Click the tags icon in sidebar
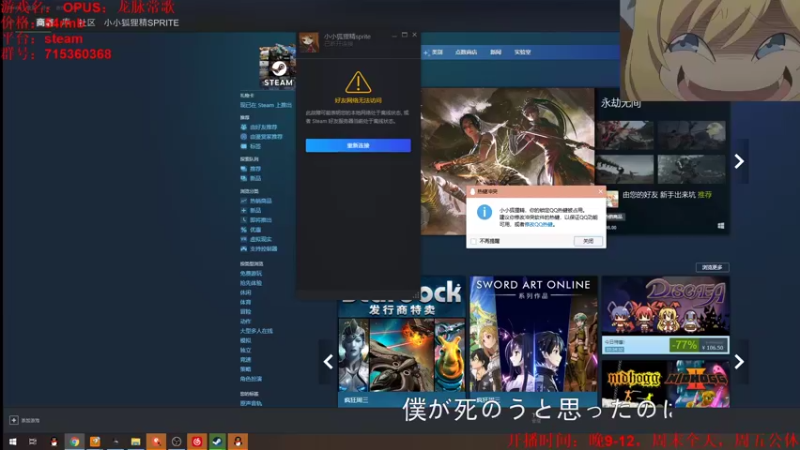The width and height of the screenshot is (800, 450). 243,146
